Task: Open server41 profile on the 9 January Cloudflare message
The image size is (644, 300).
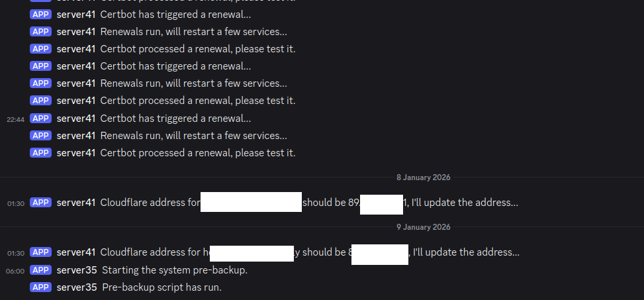Action: (76, 252)
